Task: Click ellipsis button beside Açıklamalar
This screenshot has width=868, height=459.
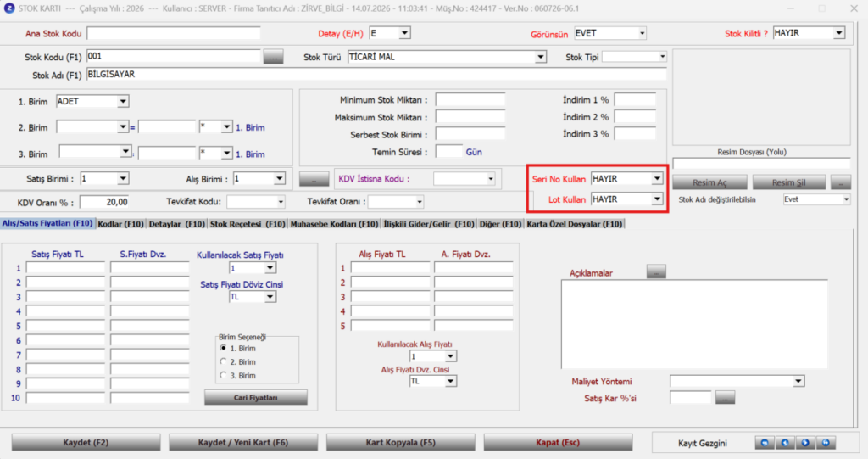Action: [656, 272]
